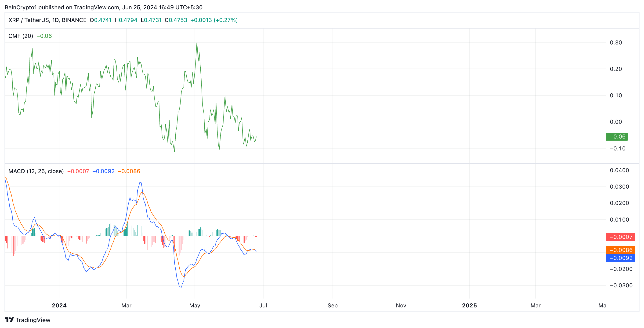Select the 0.0400 level on MACD scale
Image resolution: width=644 pixels, height=328 pixels.
coord(619,170)
